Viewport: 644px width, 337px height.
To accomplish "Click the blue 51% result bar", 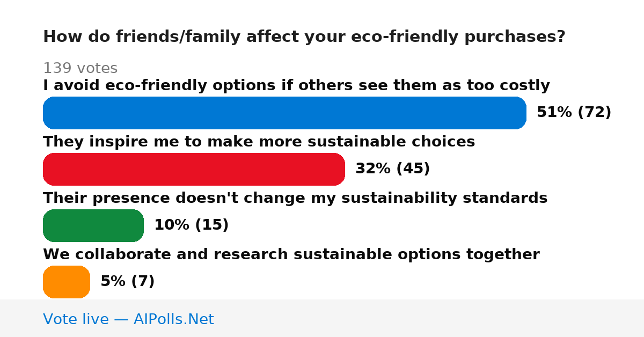I will tap(284, 113).
